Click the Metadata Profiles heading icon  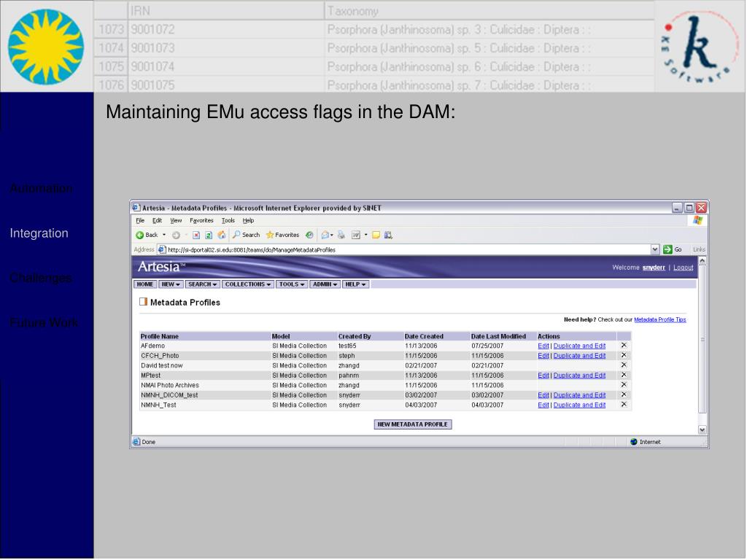click(144, 302)
